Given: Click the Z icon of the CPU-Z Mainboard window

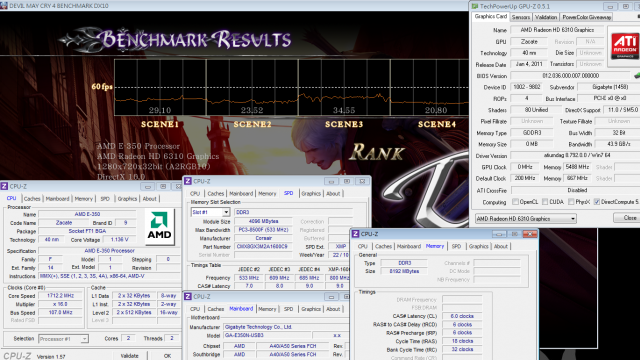Looking at the screenshot, I should coord(188,296).
